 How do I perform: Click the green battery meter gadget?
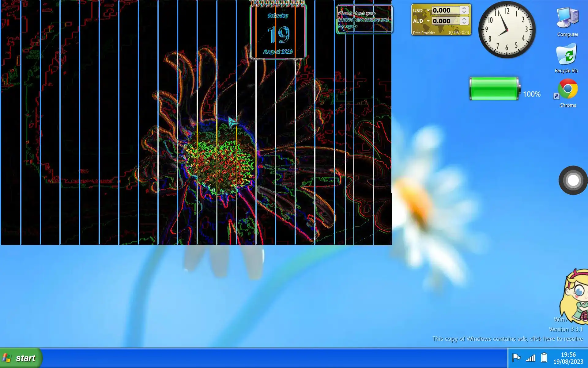pyautogui.click(x=494, y=89)
